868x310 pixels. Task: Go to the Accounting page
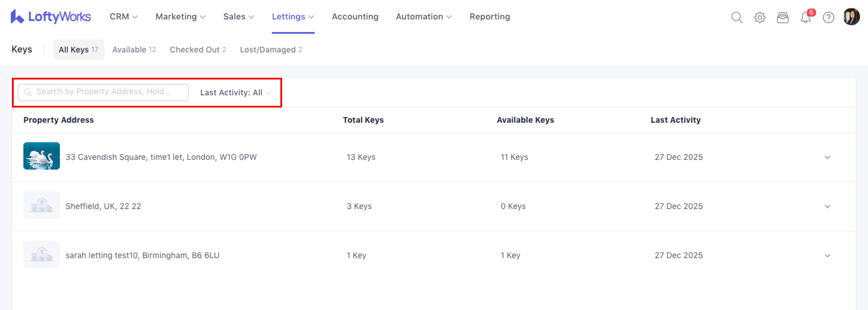(x=355, y=17)
